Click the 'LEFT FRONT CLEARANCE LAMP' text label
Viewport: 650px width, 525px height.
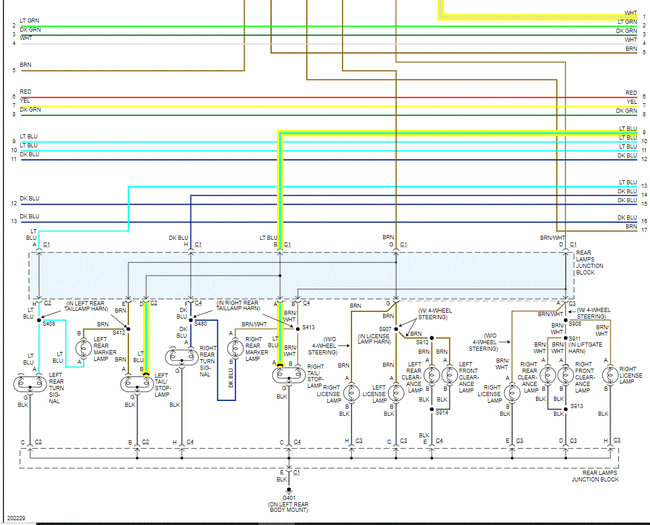468,377
